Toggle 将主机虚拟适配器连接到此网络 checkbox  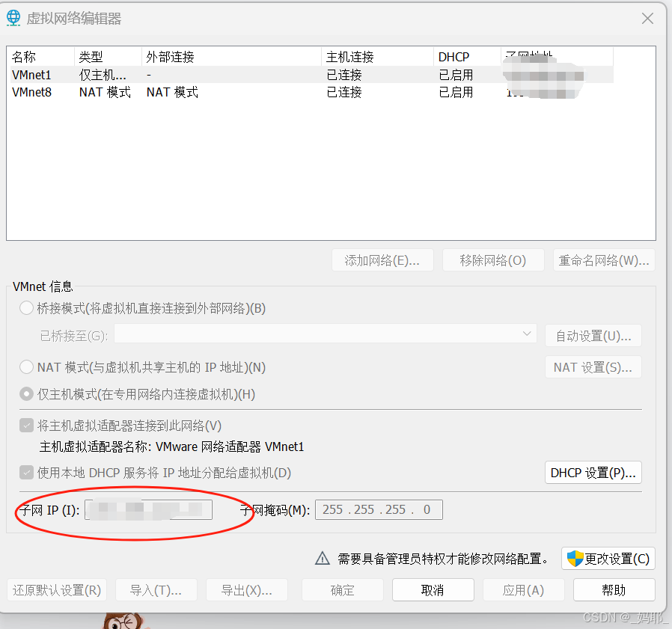click(27, 426)
